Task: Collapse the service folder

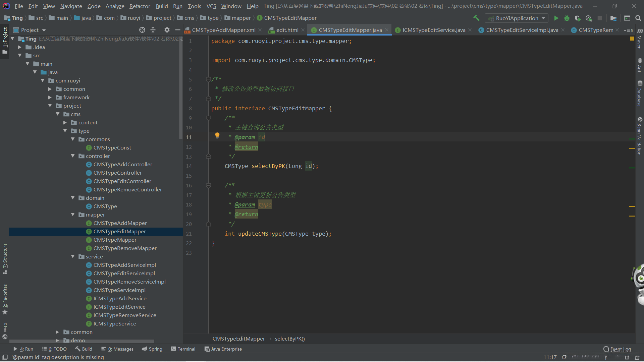Action: pyautogui.click(x=73, y=256)
